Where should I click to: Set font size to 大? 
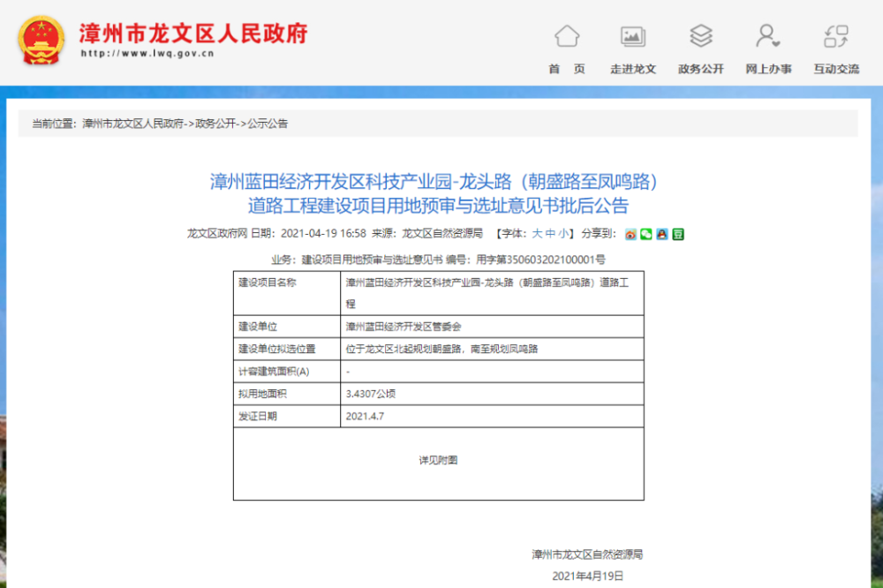tap(537, 233)
